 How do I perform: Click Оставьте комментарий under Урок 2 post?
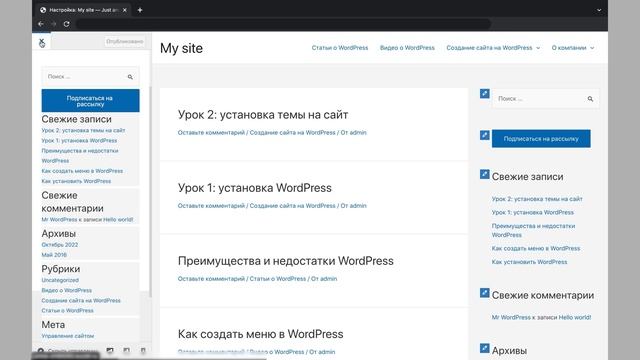coord(211,133)
